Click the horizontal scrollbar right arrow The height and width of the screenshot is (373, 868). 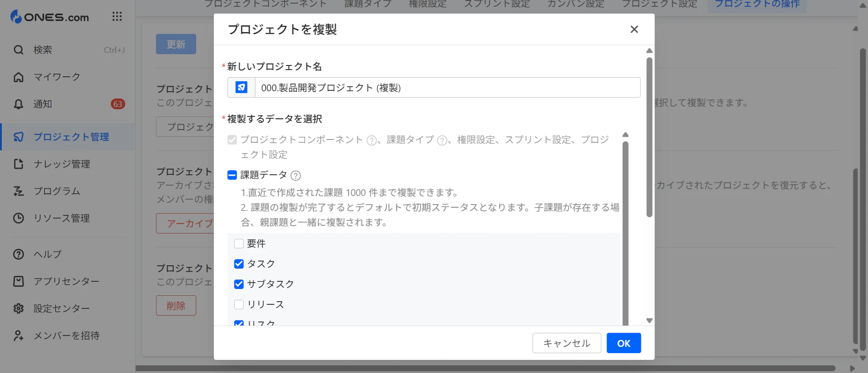tap(852, 368)
